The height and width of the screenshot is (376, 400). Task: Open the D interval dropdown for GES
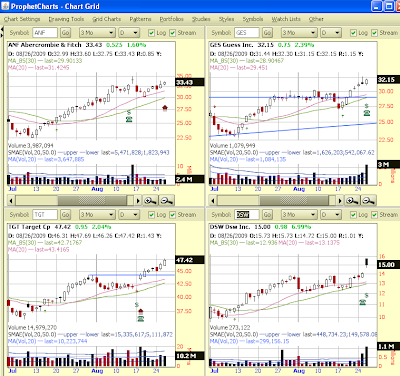(331, 33)
